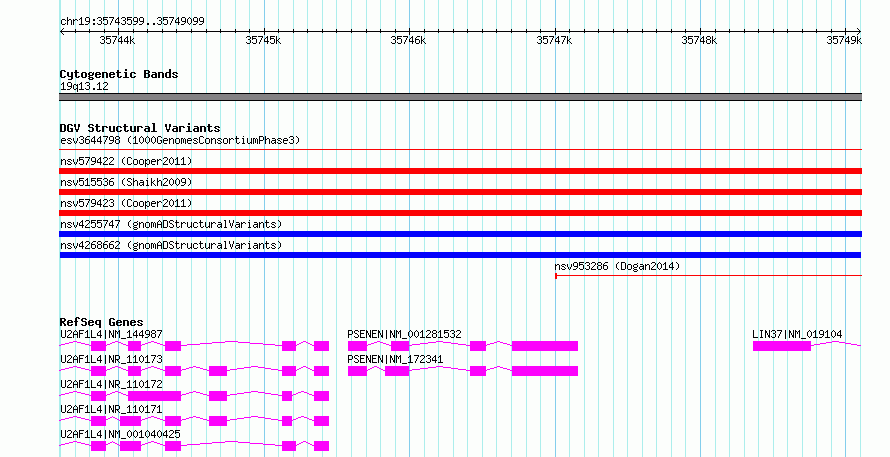Click the 19q13.12 band label
The image size is (890, 457).
84,86
